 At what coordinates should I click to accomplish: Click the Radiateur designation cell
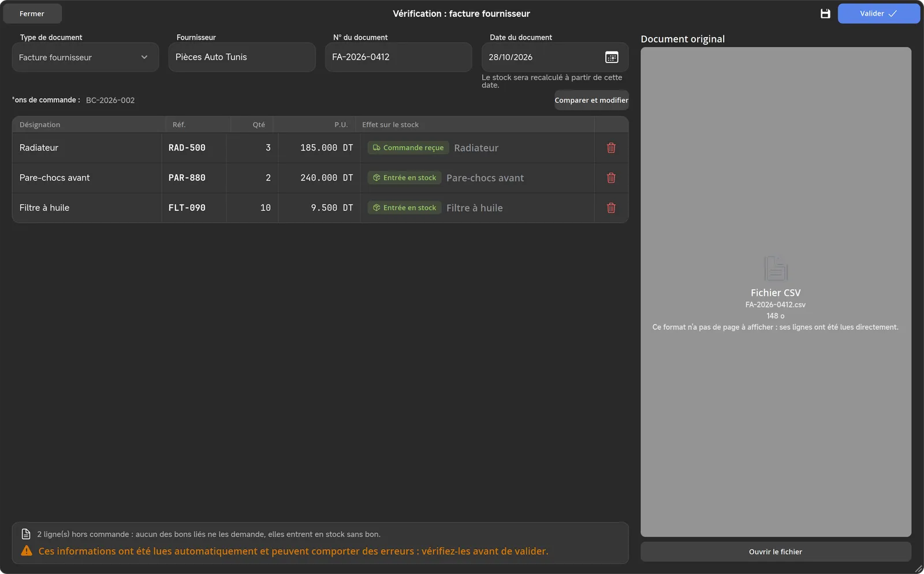click(x=87, y=148)
